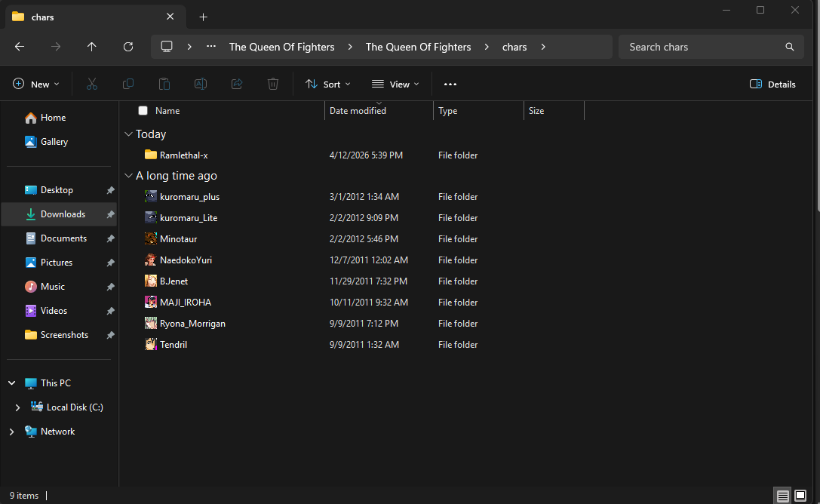Viewport: 820px width, 504px height.
Task: Click the search magnifier icon
Action: click(x=790, y=47)
